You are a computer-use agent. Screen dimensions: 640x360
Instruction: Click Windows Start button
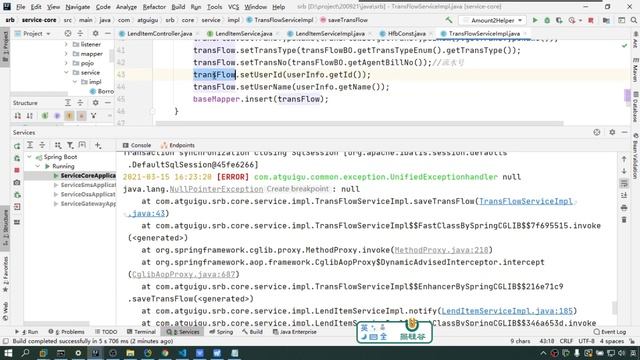[x=8, y=353]
